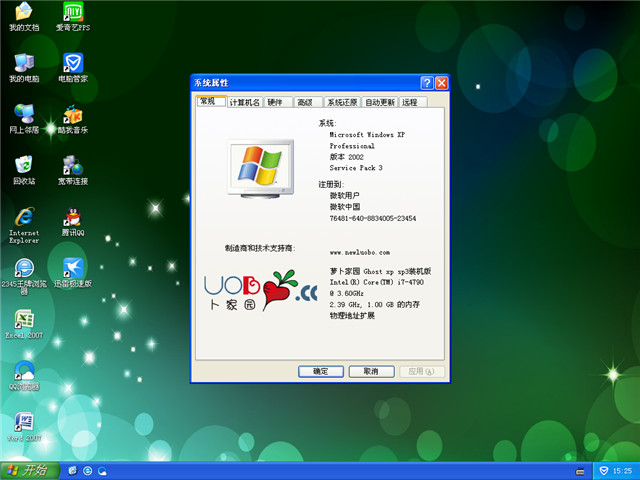Screen dimensions: 640x480
Task: Click the 确定 button
Action: 320,371
